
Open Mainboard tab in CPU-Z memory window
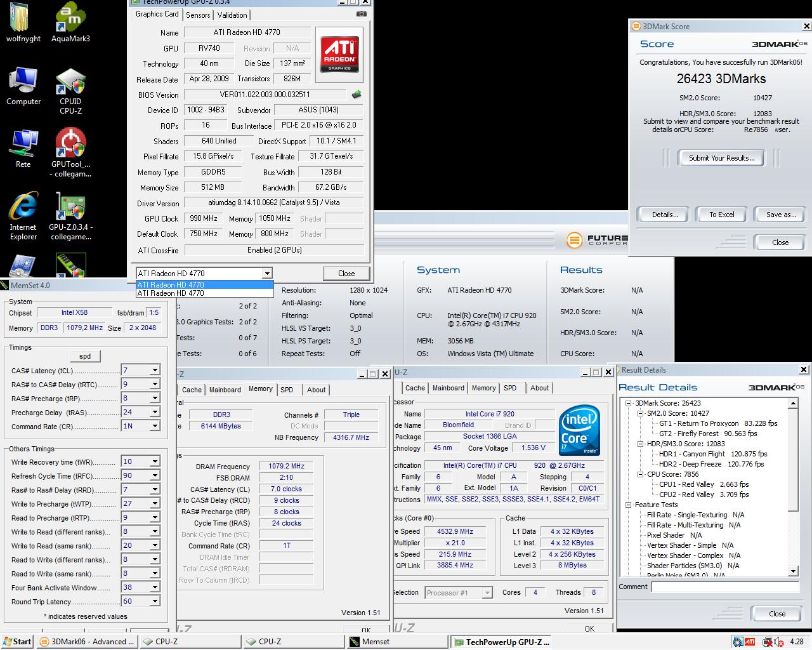pos(225,390)
